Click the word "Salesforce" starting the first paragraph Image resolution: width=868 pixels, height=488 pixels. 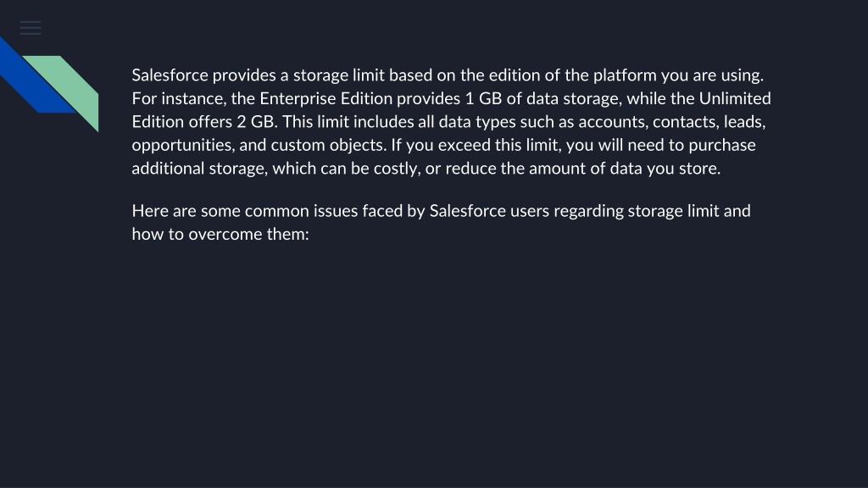(x=170, y=75)
